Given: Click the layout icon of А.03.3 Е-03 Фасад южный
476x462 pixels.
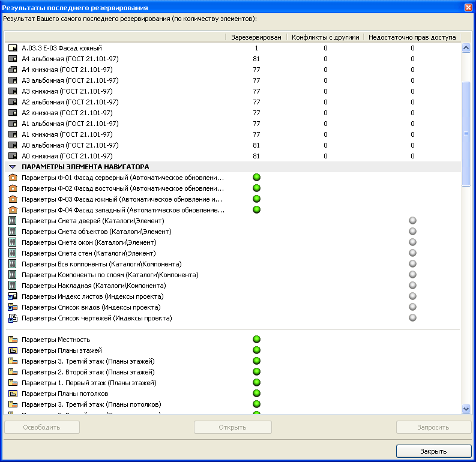Looking at the screenshot, I should tap(13, 48).
